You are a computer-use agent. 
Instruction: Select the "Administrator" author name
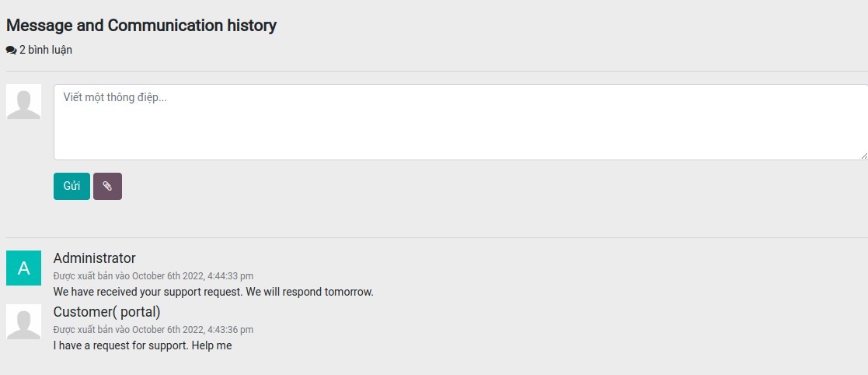(94, 258)
